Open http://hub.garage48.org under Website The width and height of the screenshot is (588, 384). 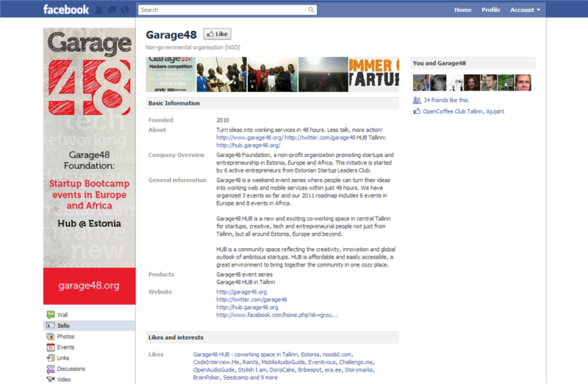pos(247,307)
